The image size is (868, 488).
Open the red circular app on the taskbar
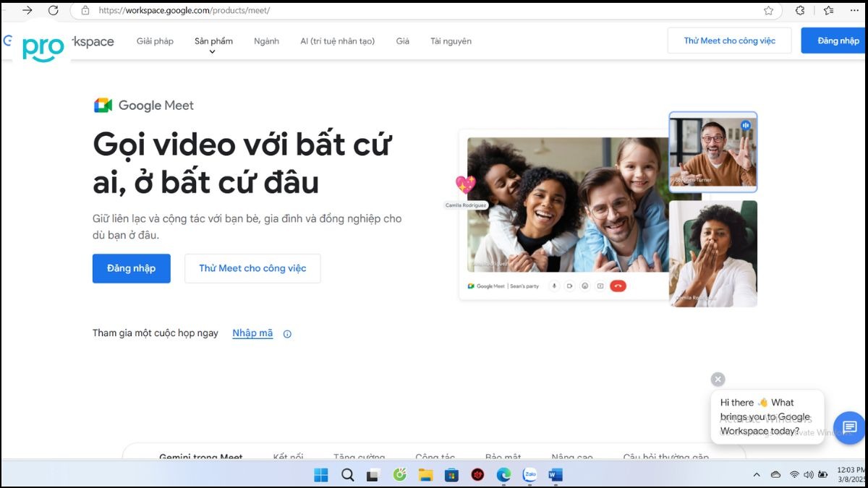pyautogui.click(x=477, y=475)
